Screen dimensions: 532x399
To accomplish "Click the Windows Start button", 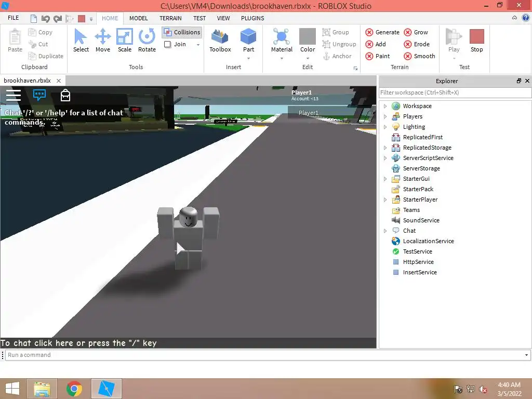I will pos(12,389).
